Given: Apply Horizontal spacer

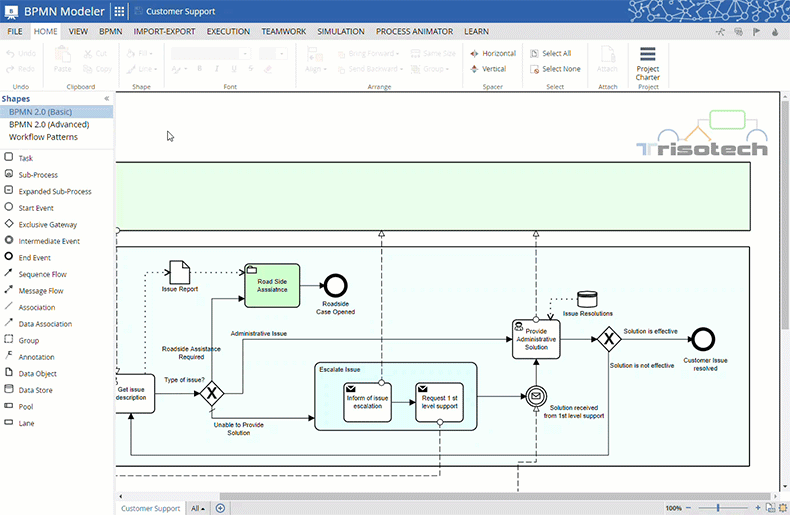Looking at the screenshot, I should (493, 53).
